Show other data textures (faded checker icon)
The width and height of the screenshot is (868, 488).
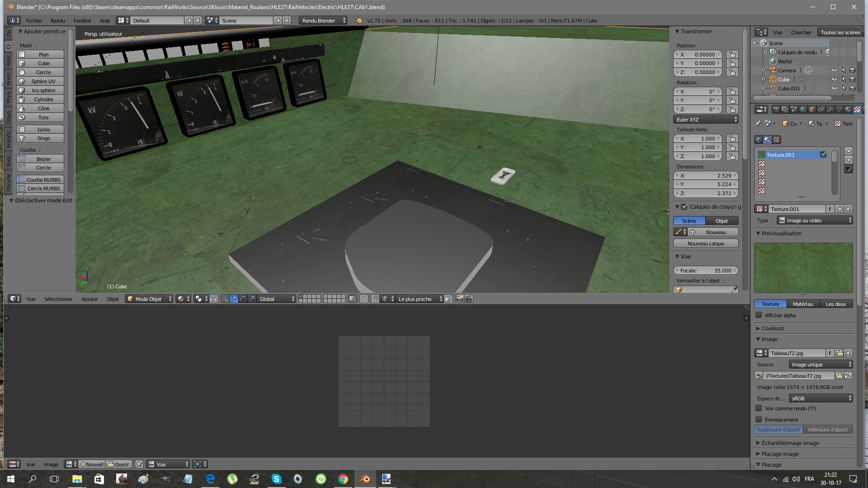click(x=777, y=140)
